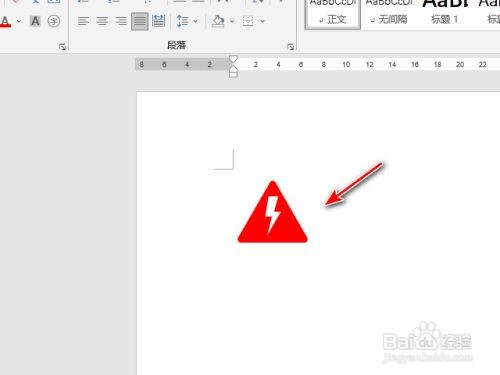Open the shading color dropdown arrow

point(232,21)
